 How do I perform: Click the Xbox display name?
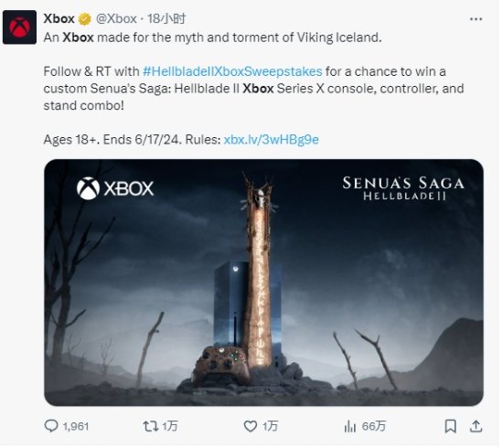pos(59,19)
